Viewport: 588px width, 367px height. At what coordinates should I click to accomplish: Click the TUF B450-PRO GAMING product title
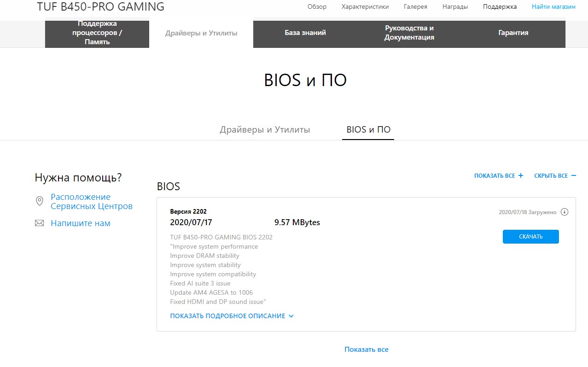coord(101,6)
